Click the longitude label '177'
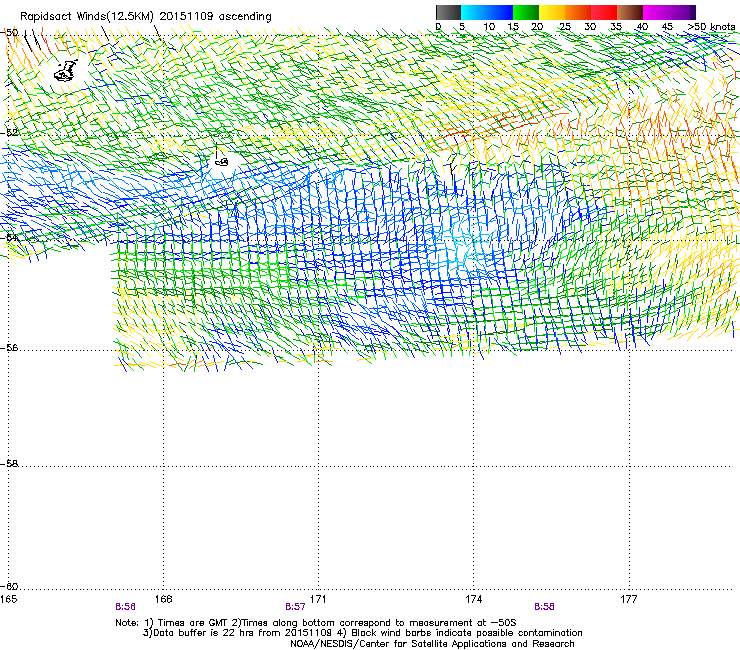 coord(629,599)
